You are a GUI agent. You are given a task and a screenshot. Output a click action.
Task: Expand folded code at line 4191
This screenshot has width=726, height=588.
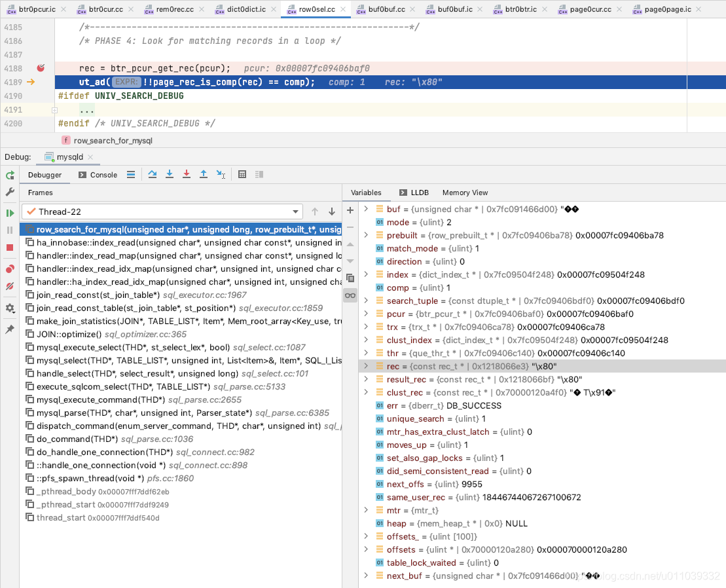[54, 110]
